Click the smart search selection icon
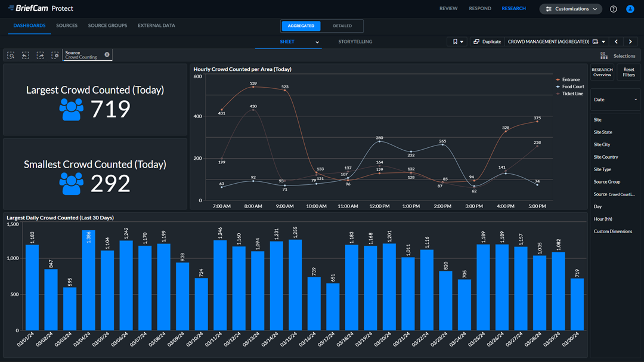The width and height of the screenshot is (644, 362). pos(11,55)
